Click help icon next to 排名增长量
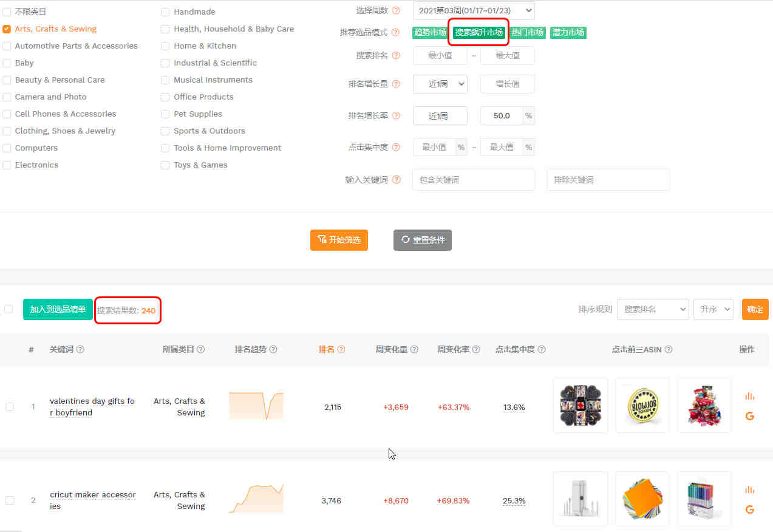This screenshot has width=773, height=532. [x=396, y=84]
